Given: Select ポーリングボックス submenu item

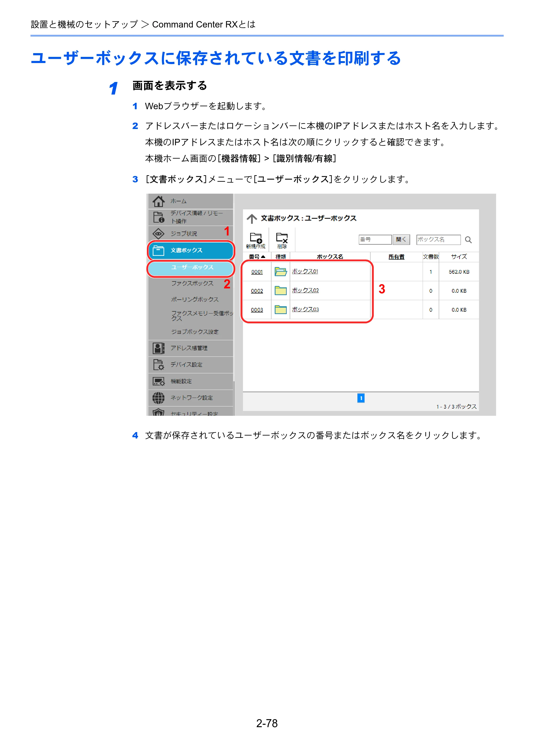Looking at the screenshot, I should (x=195, y=299).
